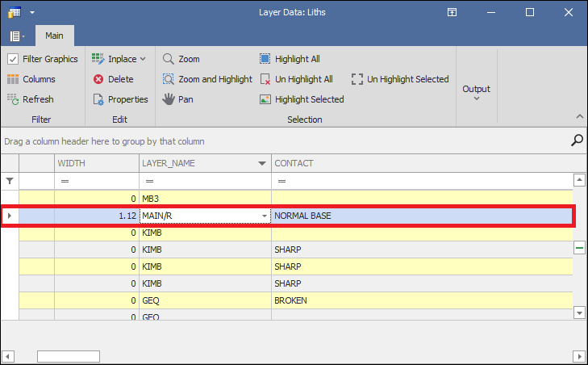Toggle the Filter Graphics checkbox
The image size is (588, 365).
(x=13, y=59)
